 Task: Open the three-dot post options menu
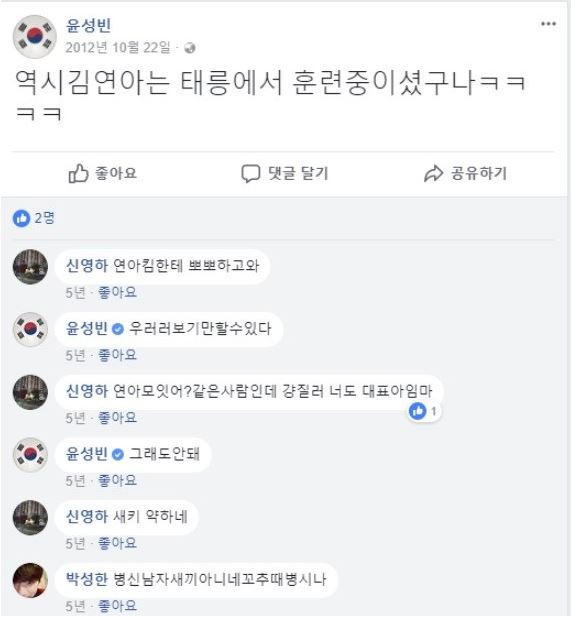tap(548, 24)
